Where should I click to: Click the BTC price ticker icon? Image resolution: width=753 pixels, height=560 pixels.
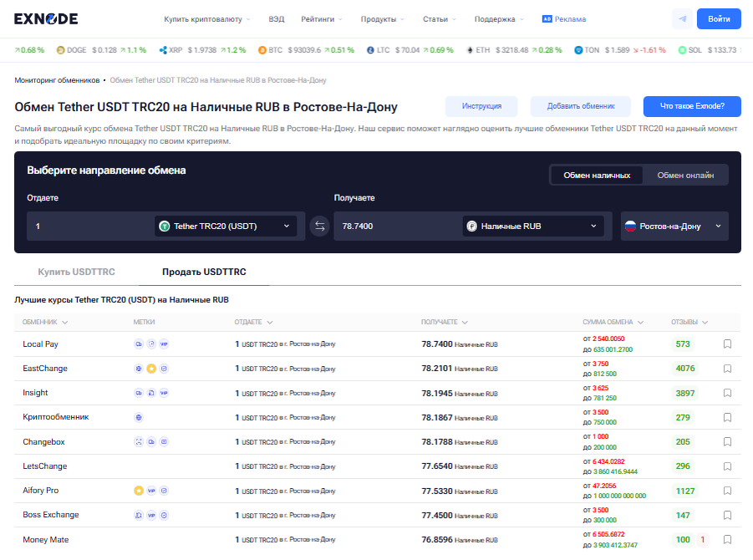coord(264,49)
